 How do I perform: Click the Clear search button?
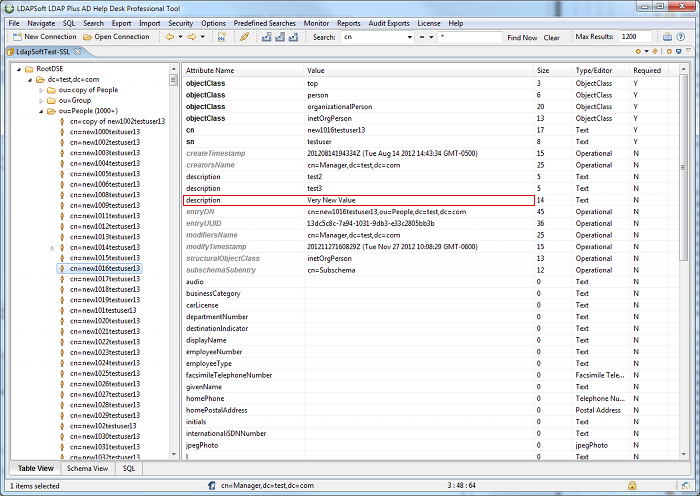(x=551, y=38)
